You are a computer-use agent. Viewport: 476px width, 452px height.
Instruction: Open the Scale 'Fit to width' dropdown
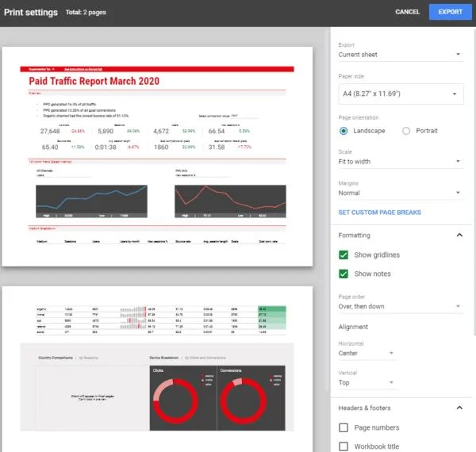pyautogui.click(x=400, y=162)
